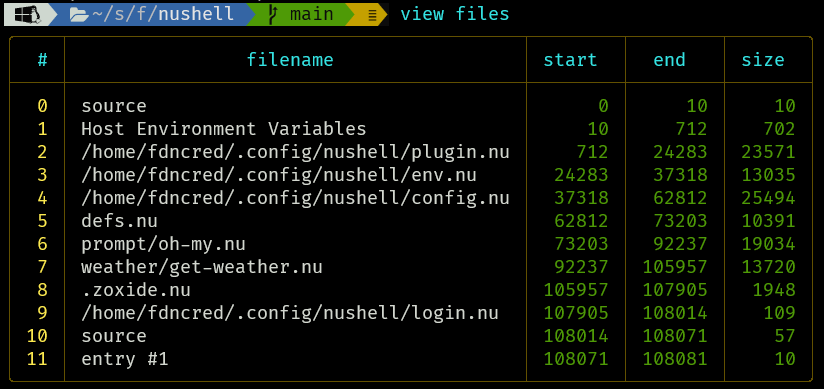Click size value 13720

(x=768, y=267)
